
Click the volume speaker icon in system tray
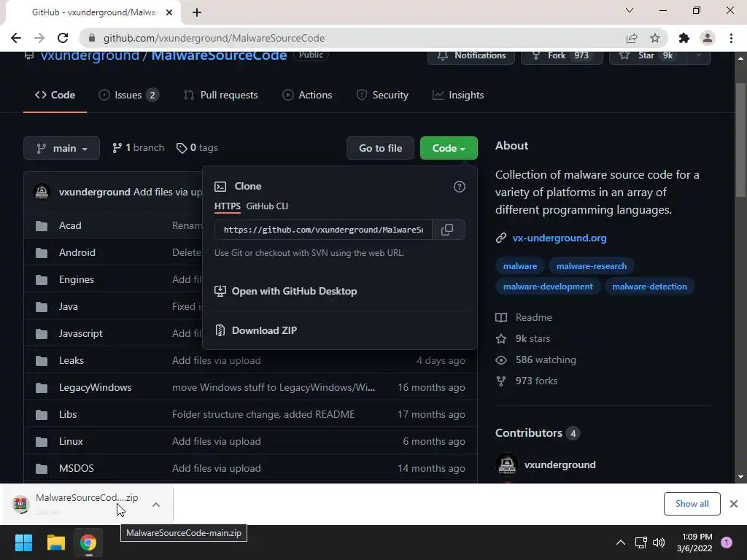click(x=659, y=542)
